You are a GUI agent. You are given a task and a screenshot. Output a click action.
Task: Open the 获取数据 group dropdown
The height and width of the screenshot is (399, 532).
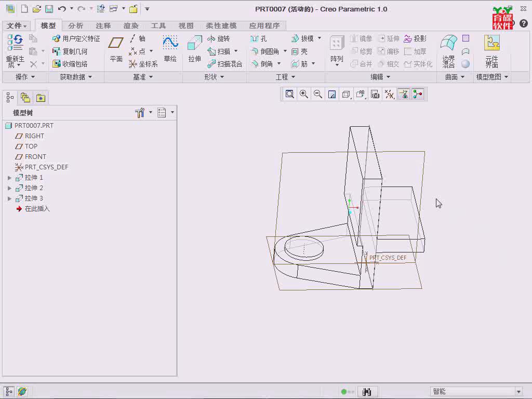click(x=76, y=77)
